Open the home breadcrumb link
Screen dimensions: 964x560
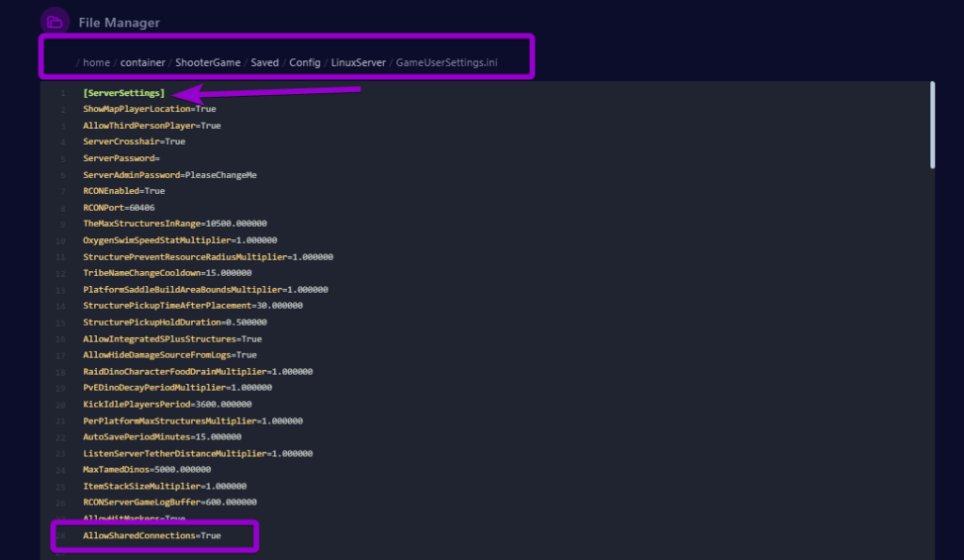click(96, 62)
